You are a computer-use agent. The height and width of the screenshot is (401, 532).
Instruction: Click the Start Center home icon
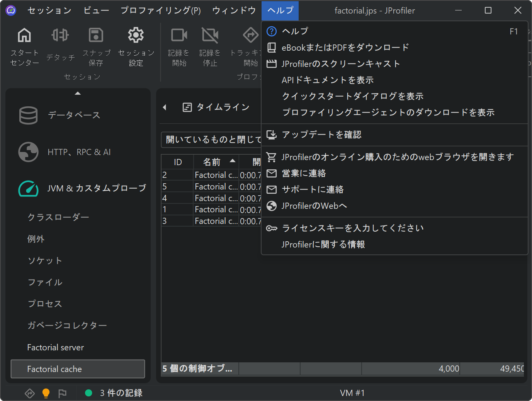tap(24, 36)
